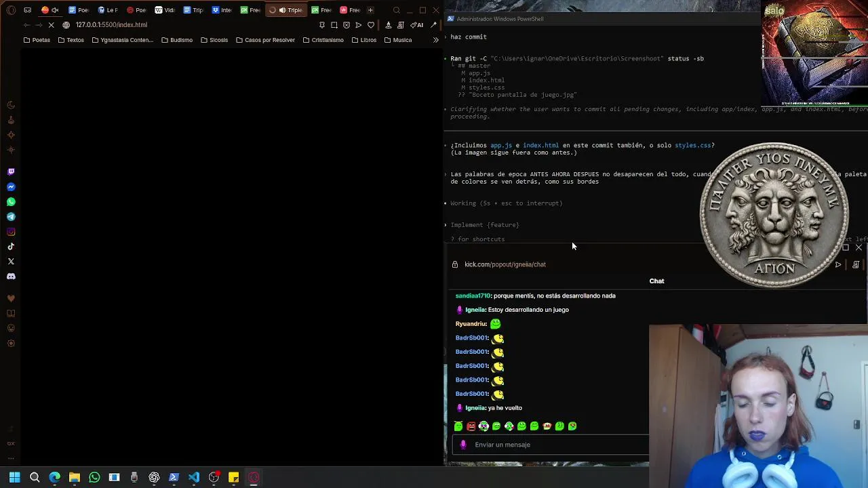
Task: Open Instagram in the browser sidebar
Action: pos(11,232)
